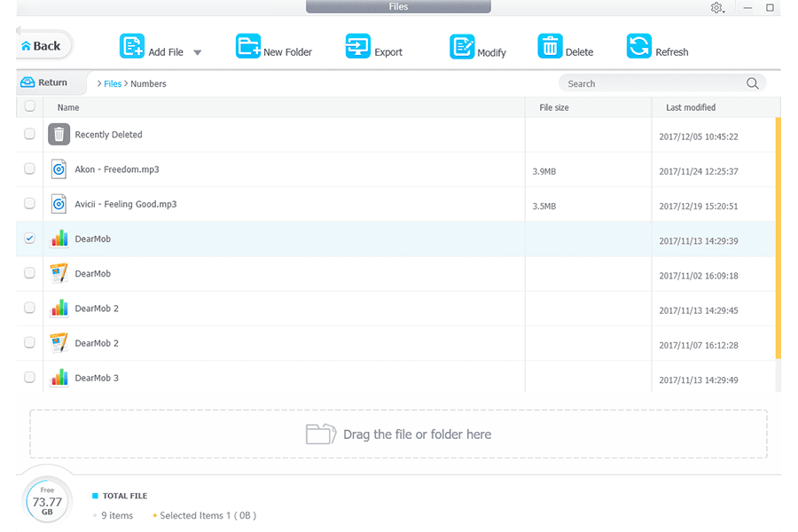Click the Modify pencil icon
The height and width of the screenshot is (532, 798).
point(462,46)
